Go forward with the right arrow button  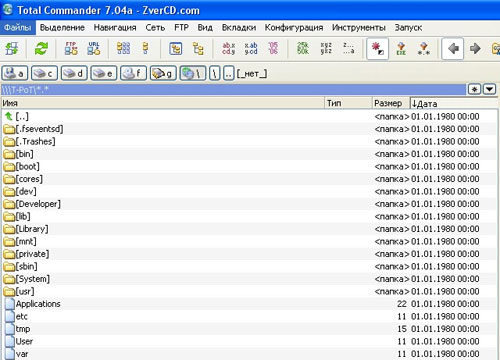(475, 49)
